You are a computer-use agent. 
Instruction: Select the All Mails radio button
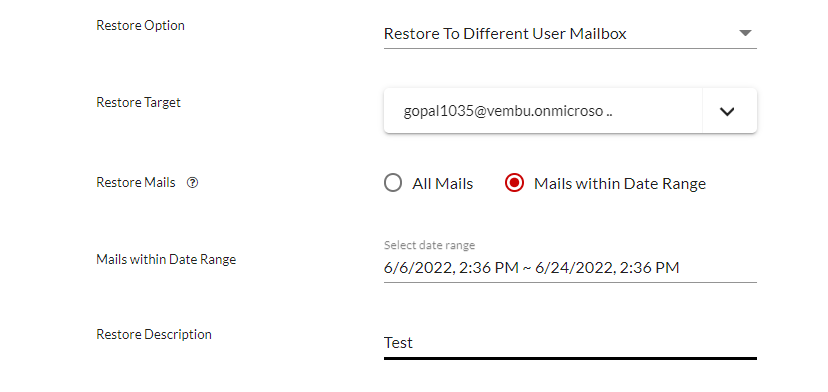point(393,183)
